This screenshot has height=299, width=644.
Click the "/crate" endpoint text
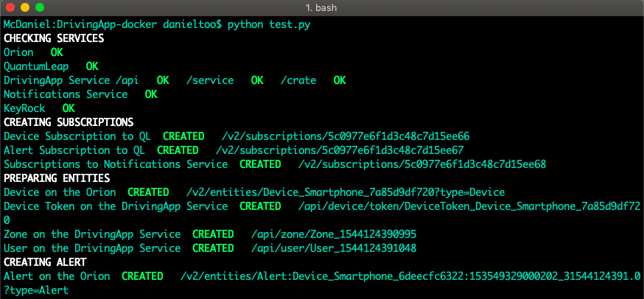point(298,80)
